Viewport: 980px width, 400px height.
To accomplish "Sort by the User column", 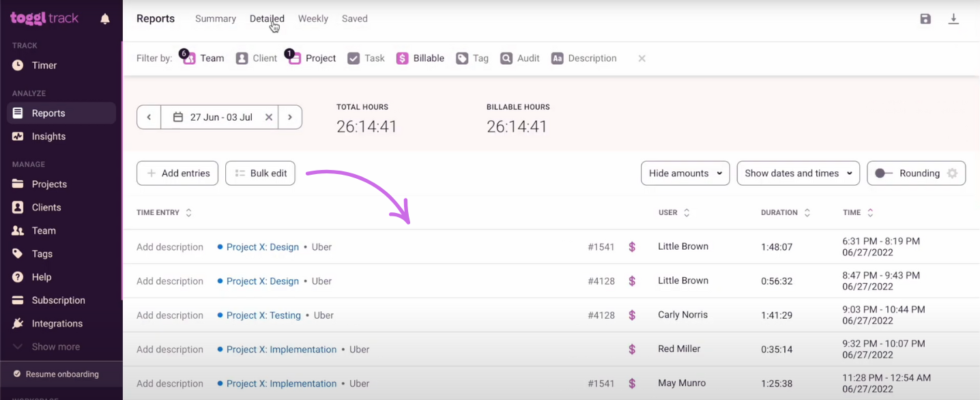I will (x=674, y=212).
